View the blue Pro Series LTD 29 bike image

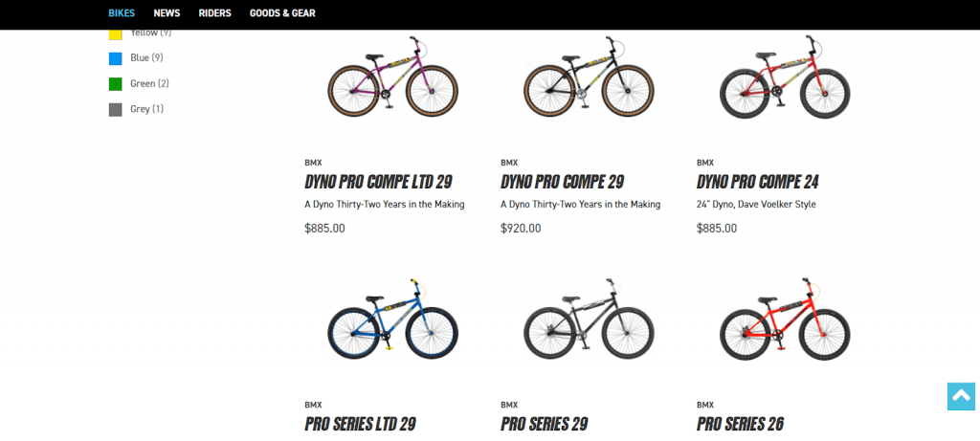[x=392, y=319]
